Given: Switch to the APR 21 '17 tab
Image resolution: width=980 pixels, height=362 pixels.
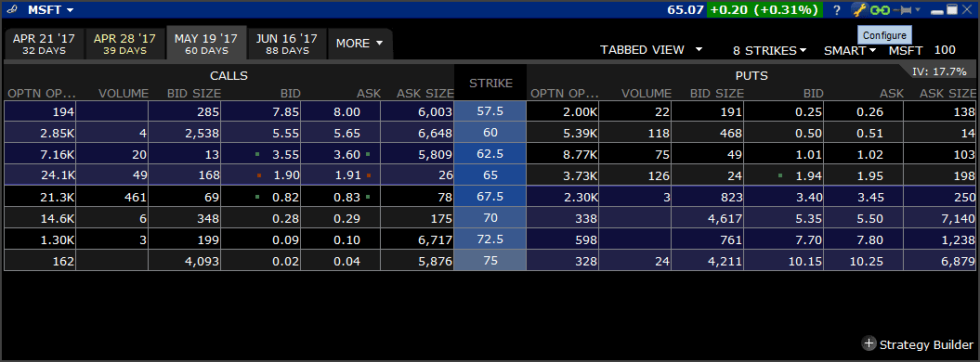Looking at the screenshot, I should (x=44, y=44).
